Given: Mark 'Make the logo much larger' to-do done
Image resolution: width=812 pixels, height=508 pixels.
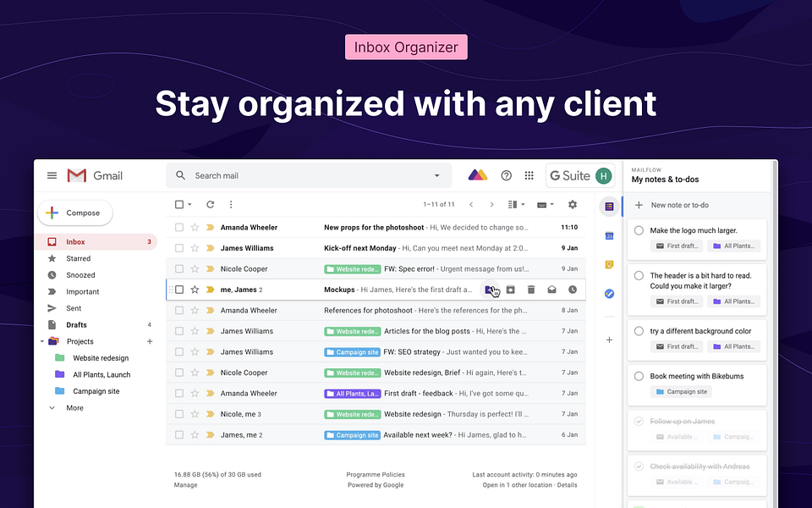Looking at the screenshot, I should (x=639, y=230).
